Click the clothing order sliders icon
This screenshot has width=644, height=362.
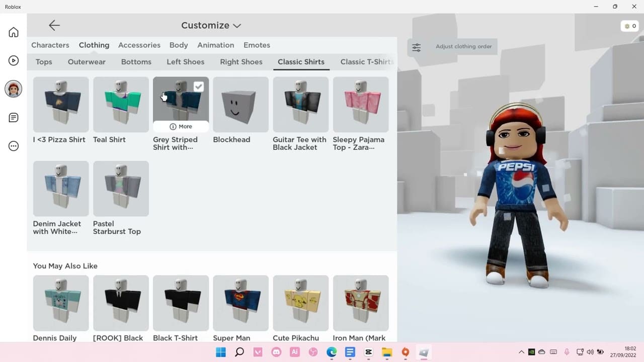[x=417, y=47]
